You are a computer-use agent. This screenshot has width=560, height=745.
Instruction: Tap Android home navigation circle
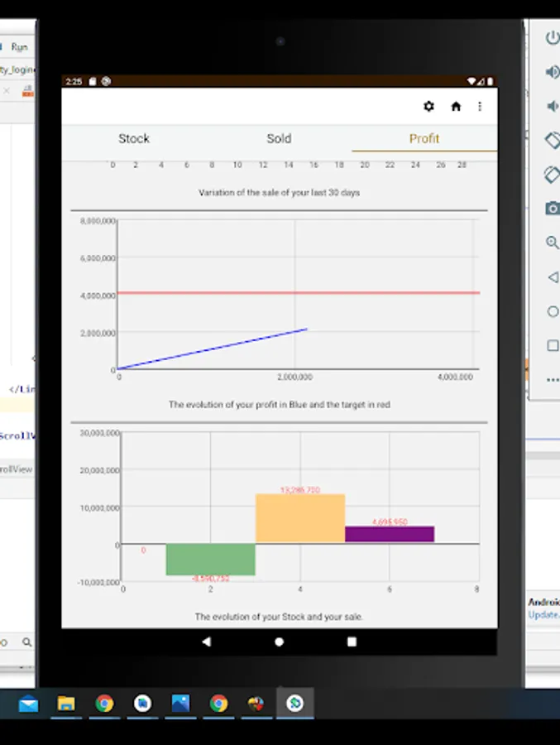click(280, 642)
